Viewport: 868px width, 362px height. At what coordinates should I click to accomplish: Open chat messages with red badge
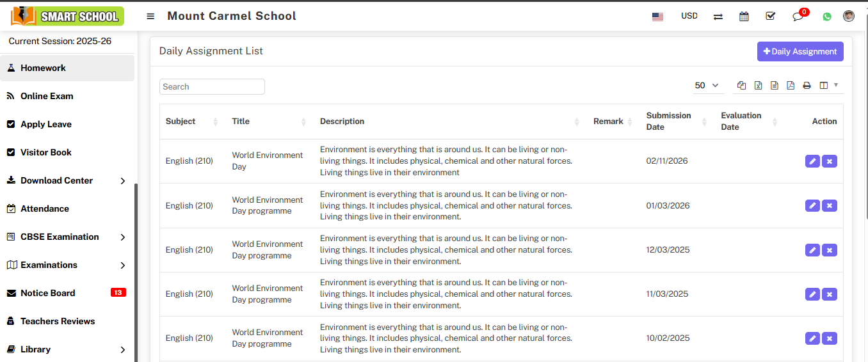click(x=798, y=17)
